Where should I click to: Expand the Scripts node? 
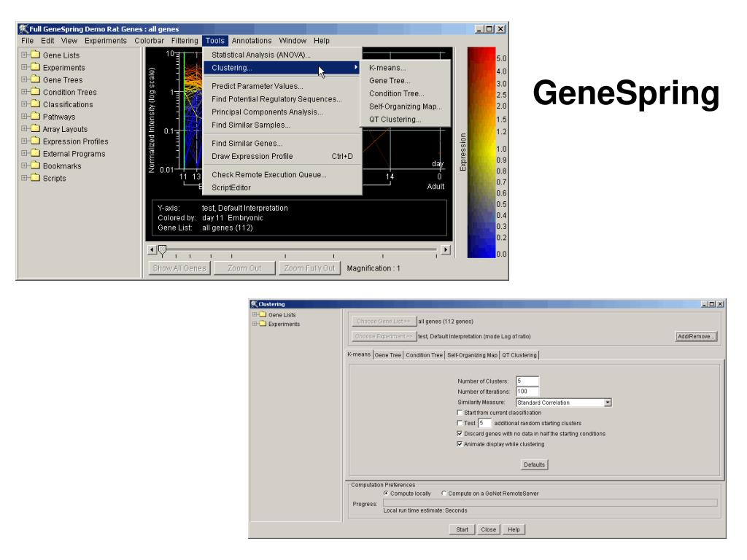(24, 178)
